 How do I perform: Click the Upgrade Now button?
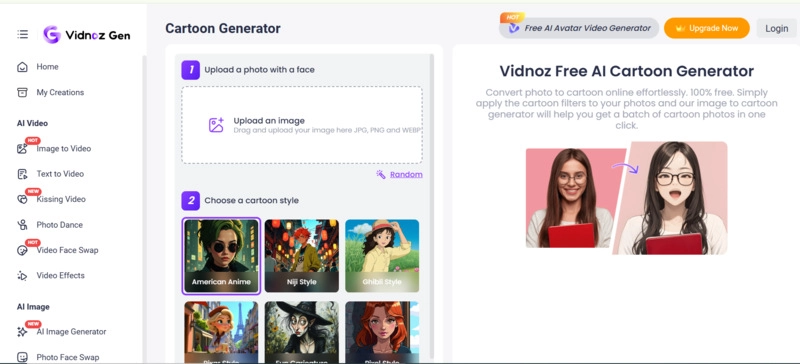pos(707,28)
